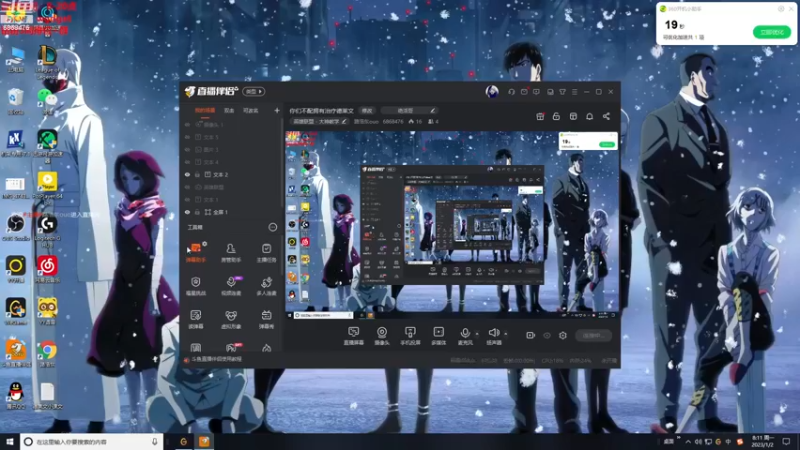Expand the microphone options arrow

tap(477, 334)
